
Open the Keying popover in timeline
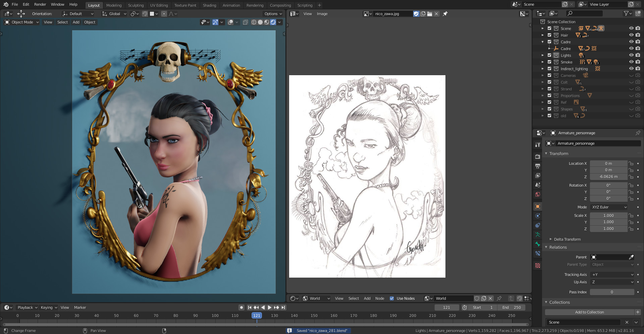click(x=49, y=307)
